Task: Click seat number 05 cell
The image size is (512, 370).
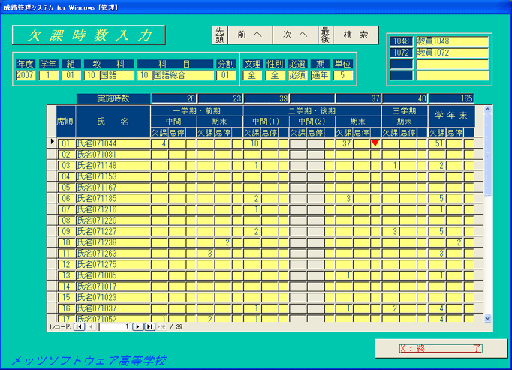Action: [66, 188]
